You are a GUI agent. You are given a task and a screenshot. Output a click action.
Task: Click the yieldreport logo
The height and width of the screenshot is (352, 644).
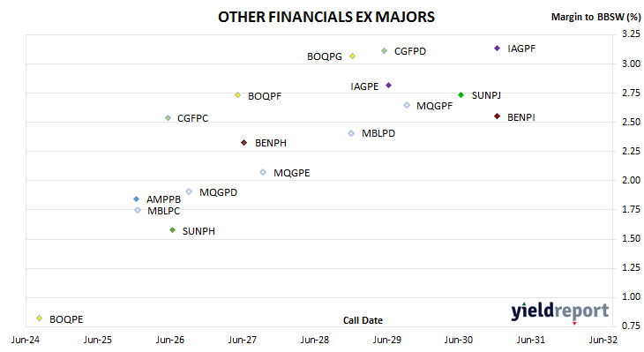pyautogui.click(x=560, y=311)
